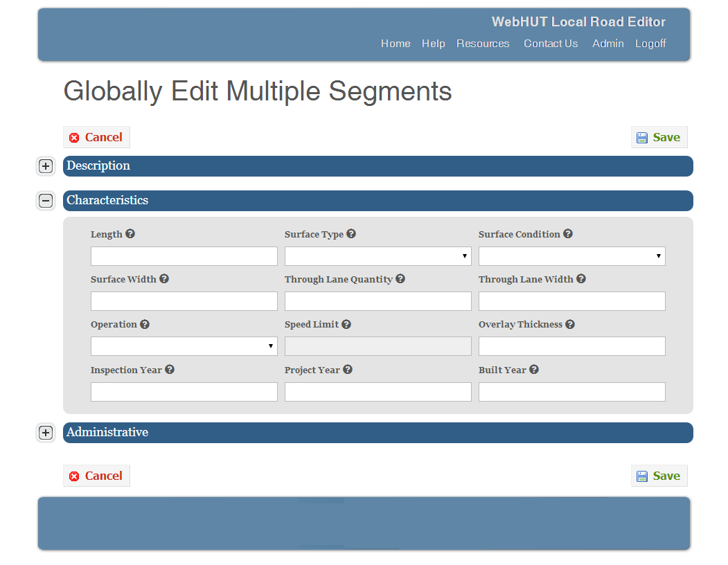This screenshot has height=565, width=728.
Task: Focus the Project Year input field
Action: (x=378, y=392)
